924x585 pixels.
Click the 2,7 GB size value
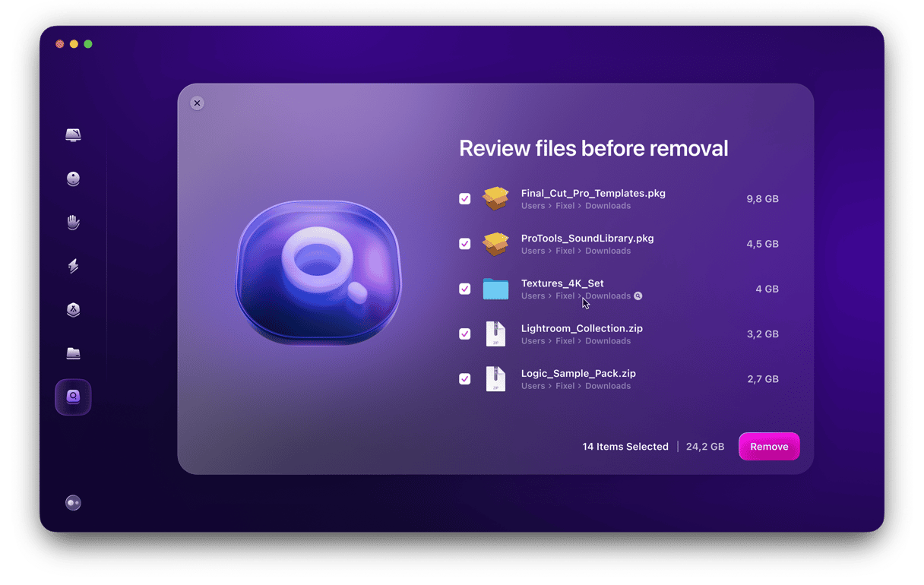tap(762, 379)
